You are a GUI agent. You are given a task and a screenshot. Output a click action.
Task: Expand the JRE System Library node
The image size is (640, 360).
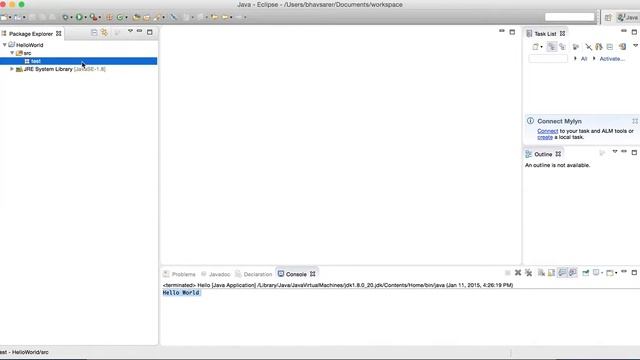point(12,69)
